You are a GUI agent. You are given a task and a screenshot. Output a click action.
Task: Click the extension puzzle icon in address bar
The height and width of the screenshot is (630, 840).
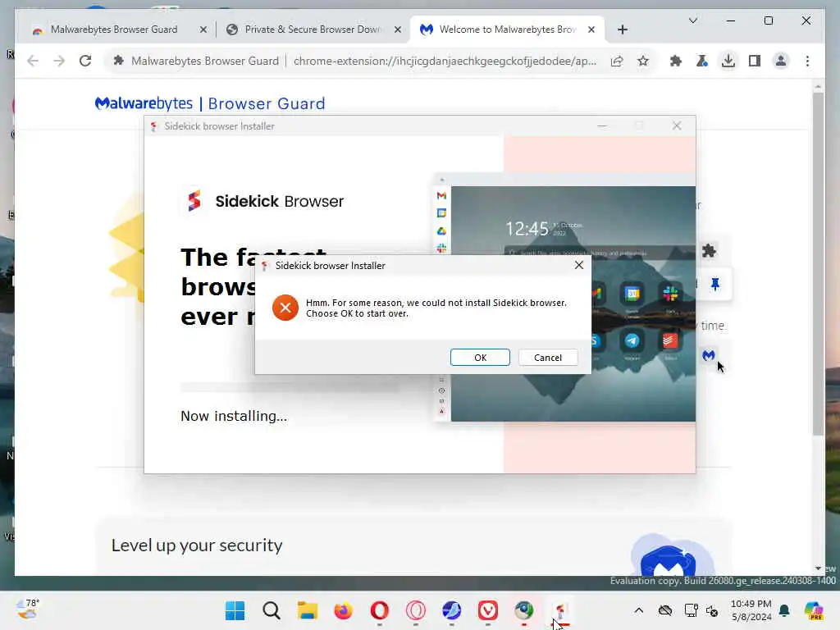pyautogui.click(x=118, y=61)
